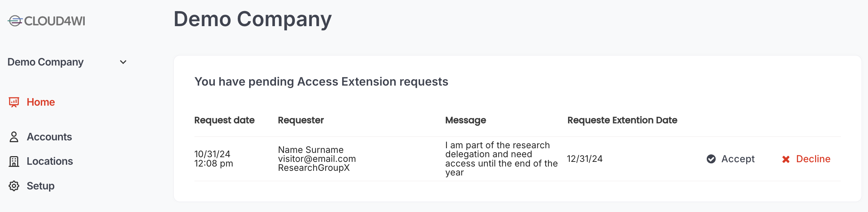The width and height of the screenshot is (868, 212).
Task: Click the Accounts person icon
Action: click(14, 137)
